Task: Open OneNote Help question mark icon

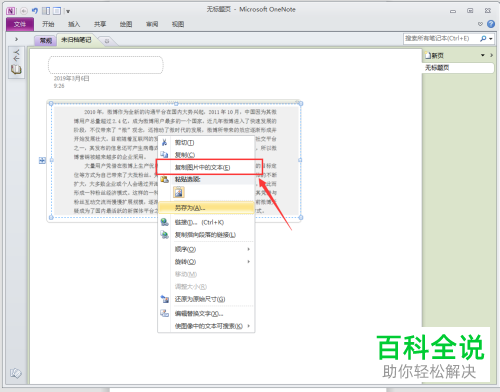Action: (x=491, y=24)
